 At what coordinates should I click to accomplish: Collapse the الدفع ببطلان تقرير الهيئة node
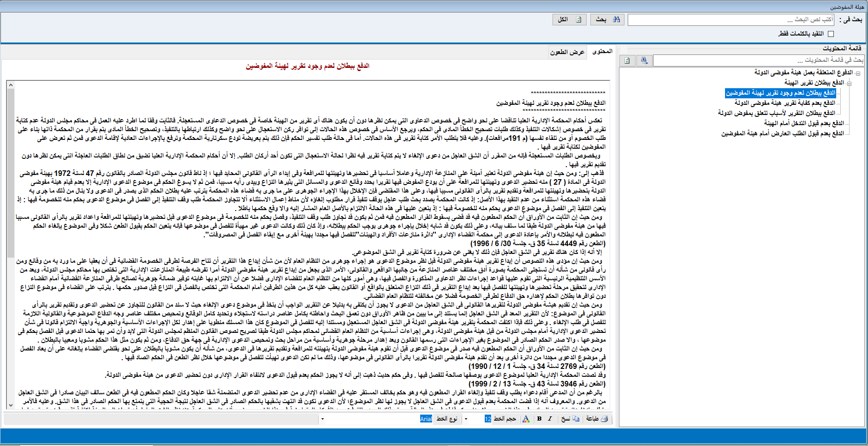[849, 83]
